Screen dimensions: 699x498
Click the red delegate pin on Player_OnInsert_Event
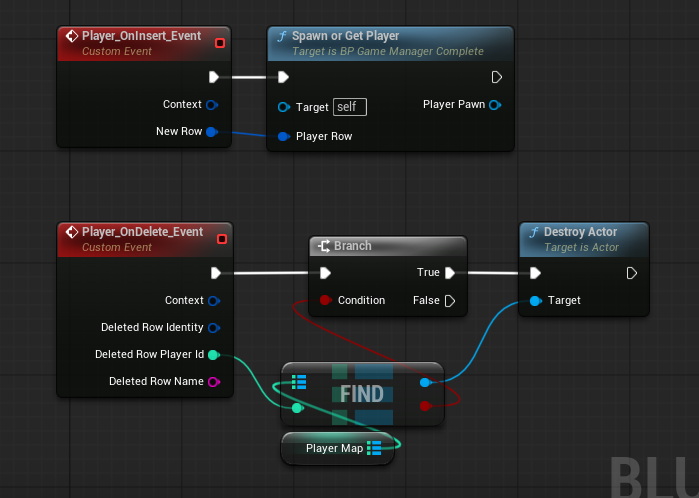click(x=220, y=43)
